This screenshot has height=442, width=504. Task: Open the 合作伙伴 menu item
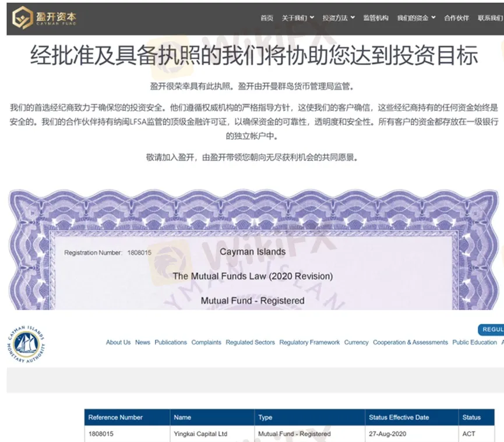456,18
